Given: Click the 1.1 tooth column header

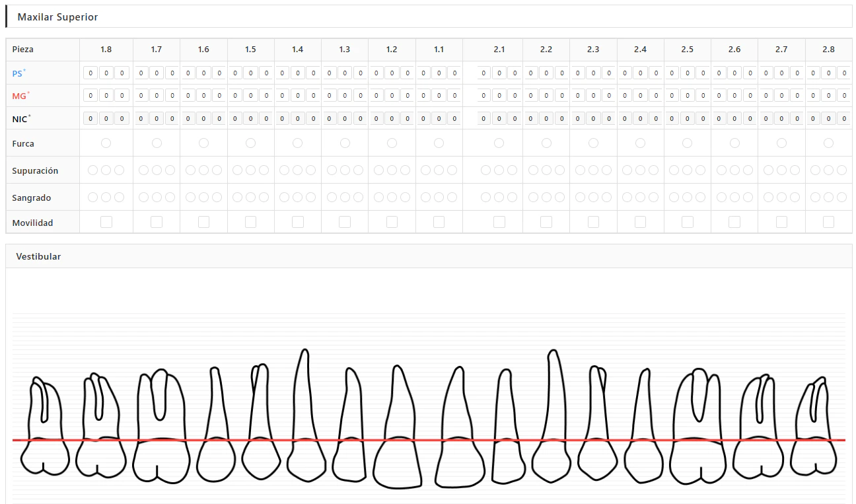Looking at the screenshot, I should click(439, 49).
